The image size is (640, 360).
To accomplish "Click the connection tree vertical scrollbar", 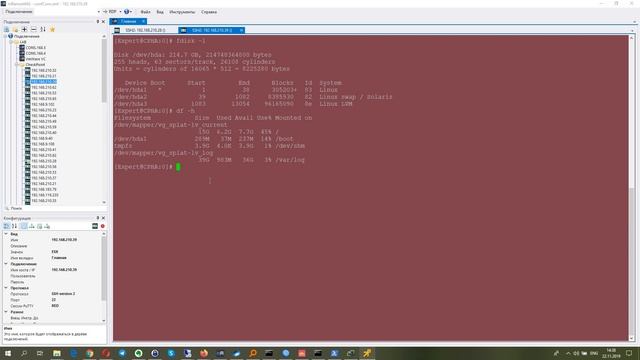I will pos(104,118).
